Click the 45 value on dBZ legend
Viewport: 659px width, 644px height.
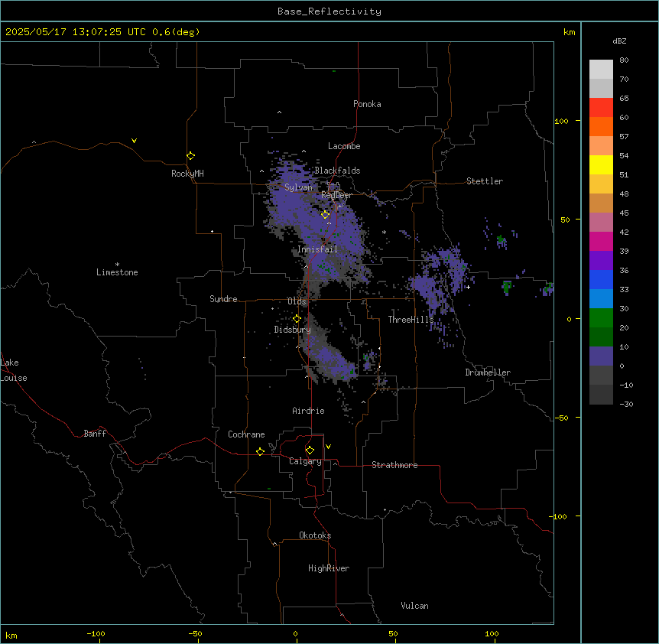(624, 213)
